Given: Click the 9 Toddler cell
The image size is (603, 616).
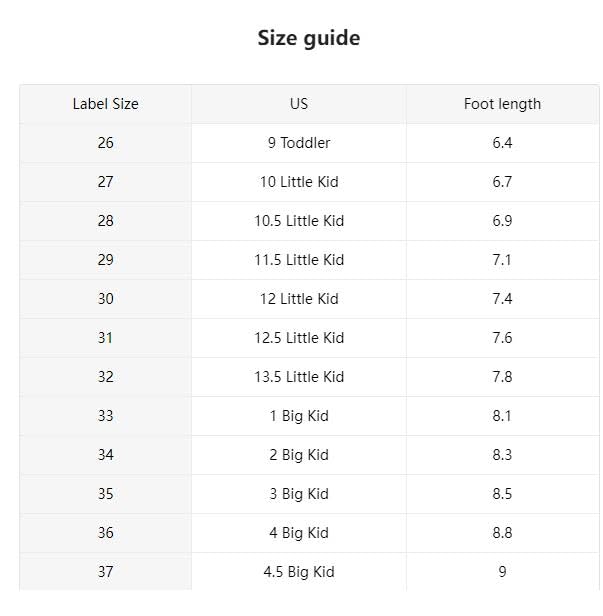Looking at the screenshot, I should [298, 143].
